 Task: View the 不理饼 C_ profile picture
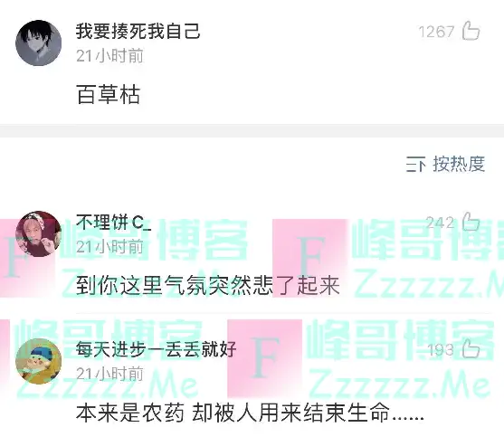point(39,233)
